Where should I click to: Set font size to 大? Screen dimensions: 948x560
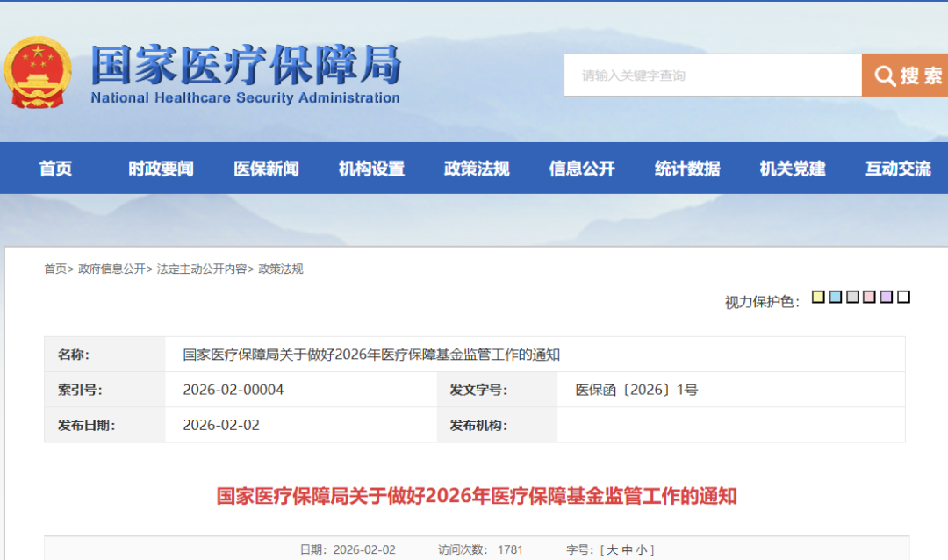point(612,550)
